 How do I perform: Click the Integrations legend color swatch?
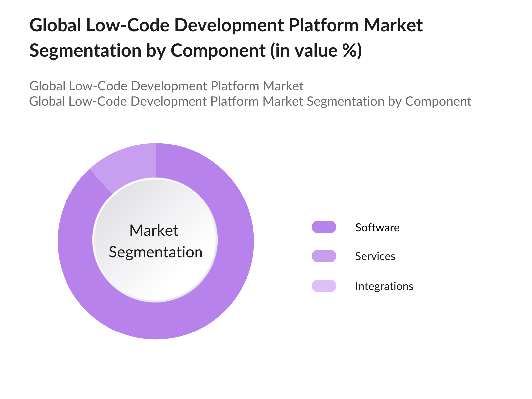(x=324, y=286)
